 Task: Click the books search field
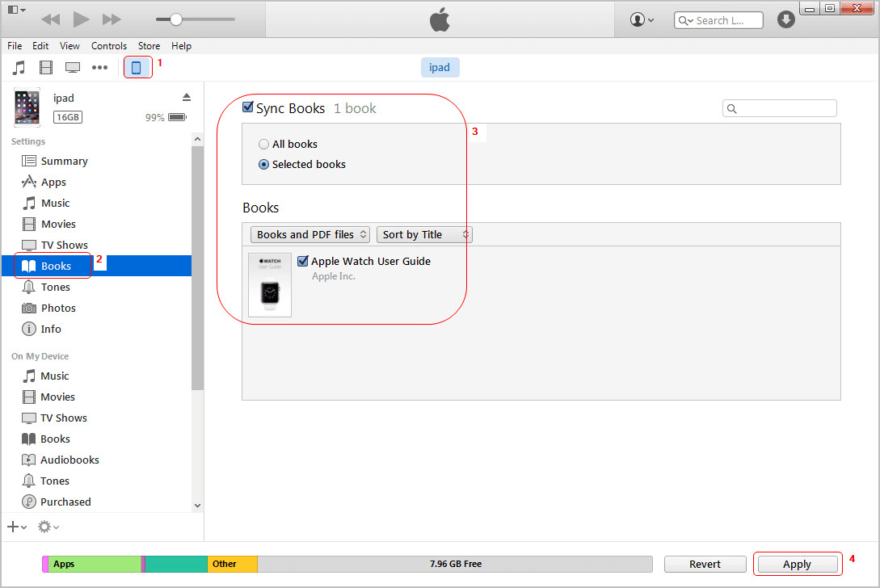(780, 109)
